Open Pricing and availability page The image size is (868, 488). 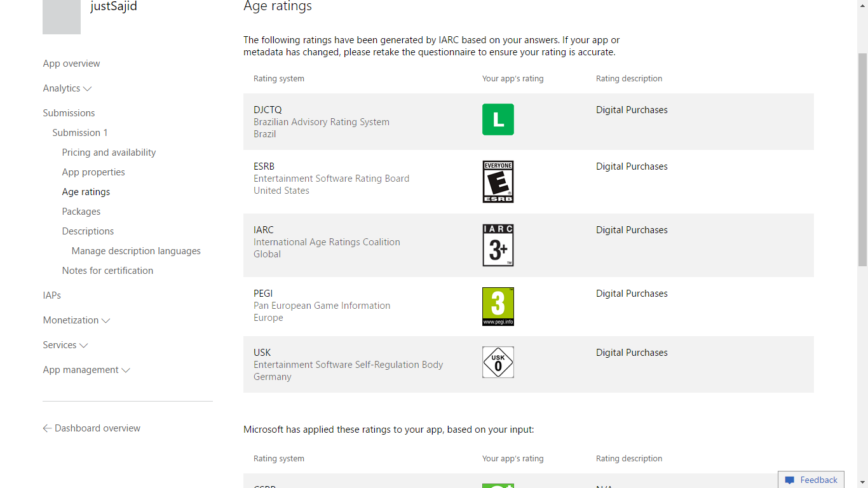[x=109, y=152]
